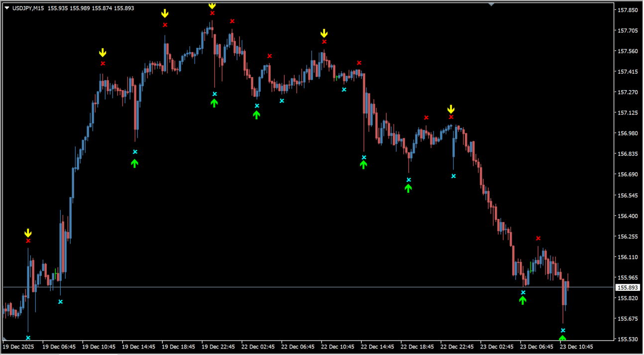Click the cyan X marker below the lowest left candle

pyautogui.click(x=28, y=337)
